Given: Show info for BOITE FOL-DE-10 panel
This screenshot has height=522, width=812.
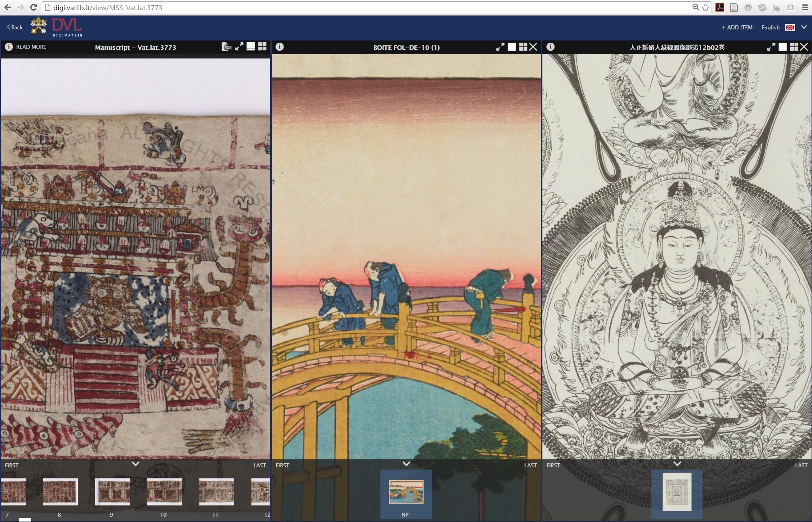Looking at the screenshot, I should 279,47.
